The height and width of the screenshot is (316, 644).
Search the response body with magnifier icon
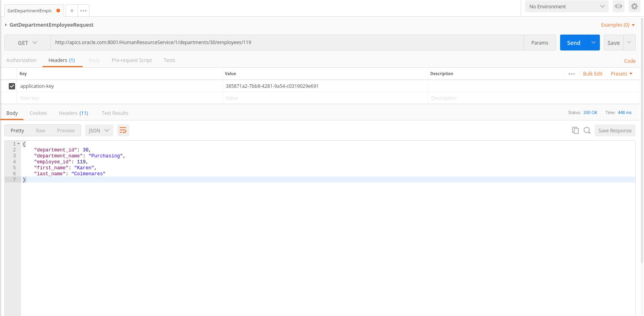click(x=587, y=130)
